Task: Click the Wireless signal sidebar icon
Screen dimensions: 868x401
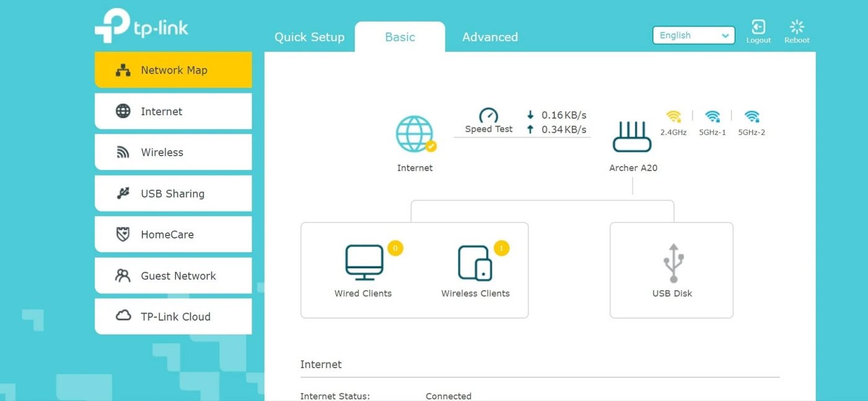Action: coord(123,152)
